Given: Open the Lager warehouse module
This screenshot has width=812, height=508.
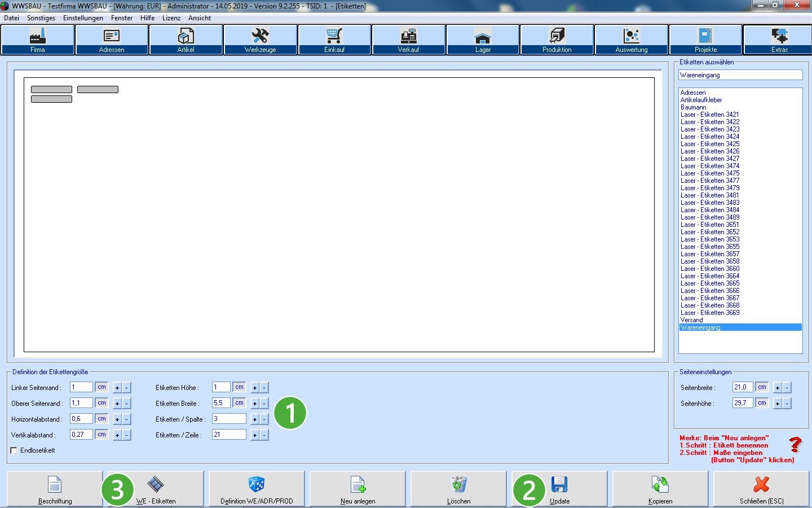Looking at the screenshot, I should click(x=483, y=40).
